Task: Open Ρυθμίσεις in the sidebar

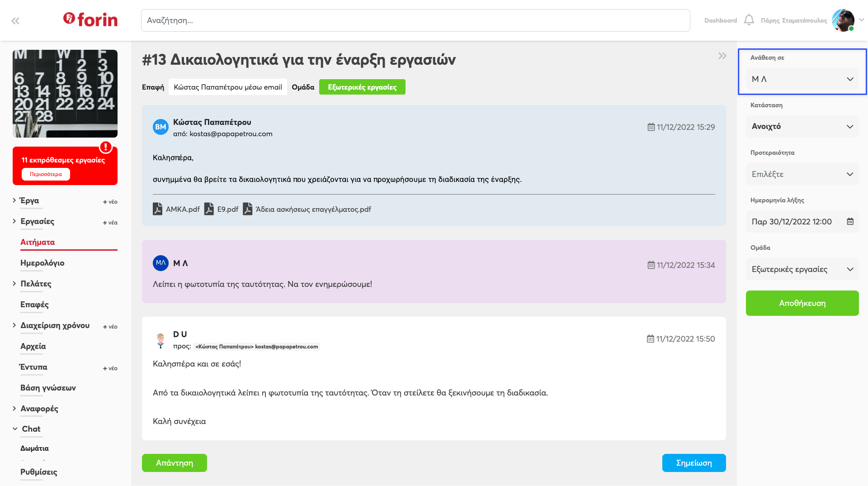Action: pyautogui.click(x=39, y=472)
